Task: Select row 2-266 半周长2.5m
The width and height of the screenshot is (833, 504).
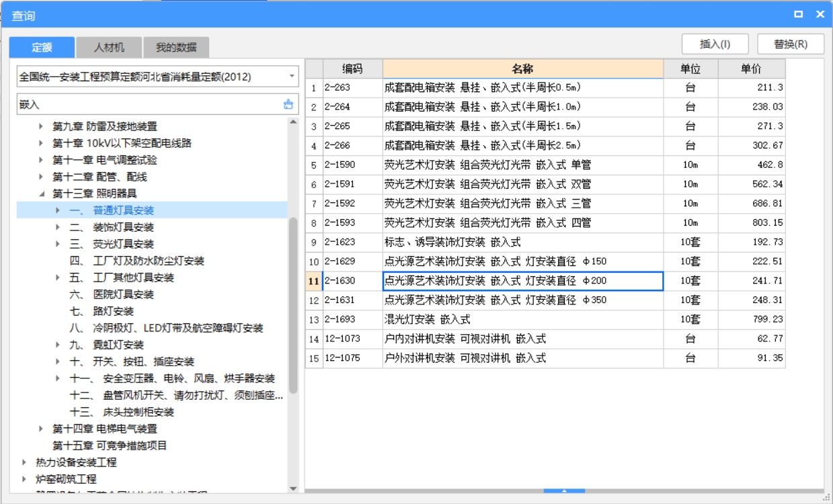Action: [545, 145]
